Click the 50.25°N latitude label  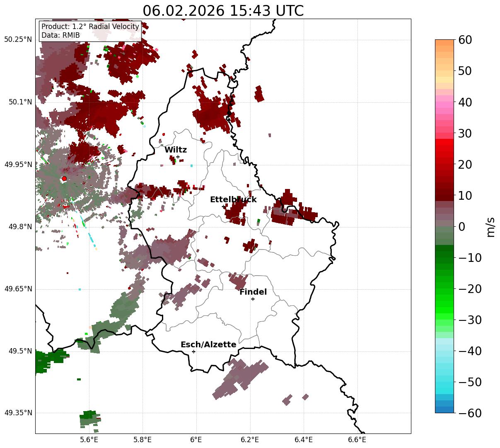point(18,40)
